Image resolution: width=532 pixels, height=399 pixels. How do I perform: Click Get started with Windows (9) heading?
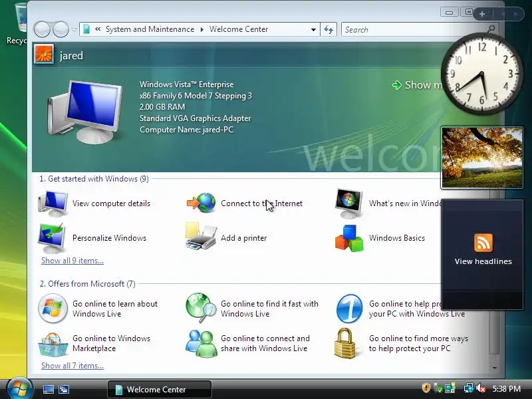94,179
